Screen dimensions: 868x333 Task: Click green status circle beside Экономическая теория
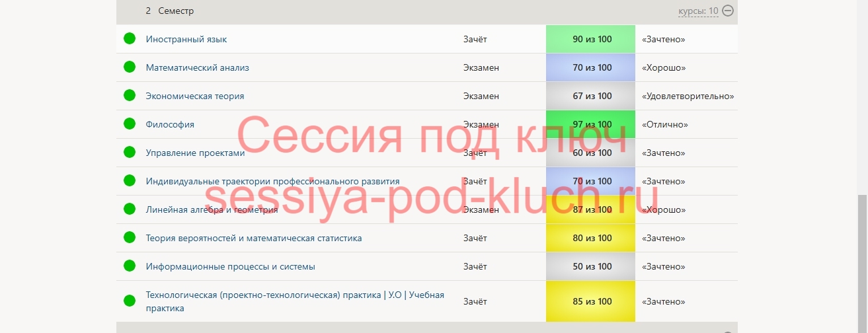[x=130, y=96]
